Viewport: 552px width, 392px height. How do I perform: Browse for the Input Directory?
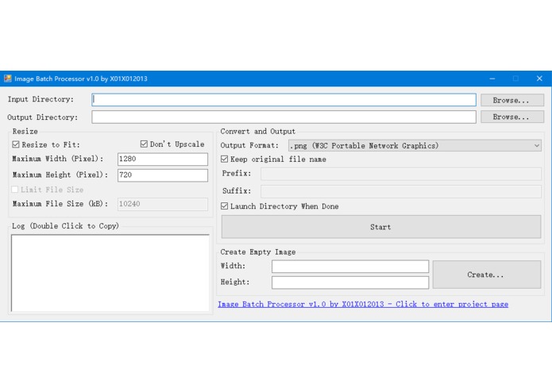[x=511, y=100]
